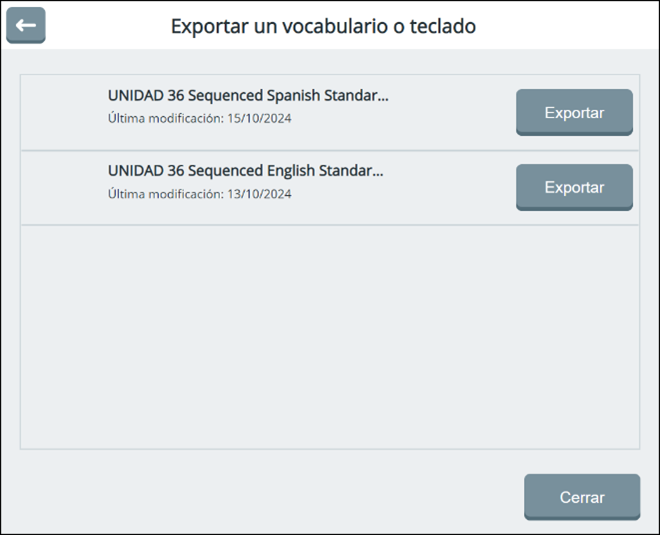Click the truncated ellipsis after 'English Standar'
660x535 pixels.
(378, 173)
